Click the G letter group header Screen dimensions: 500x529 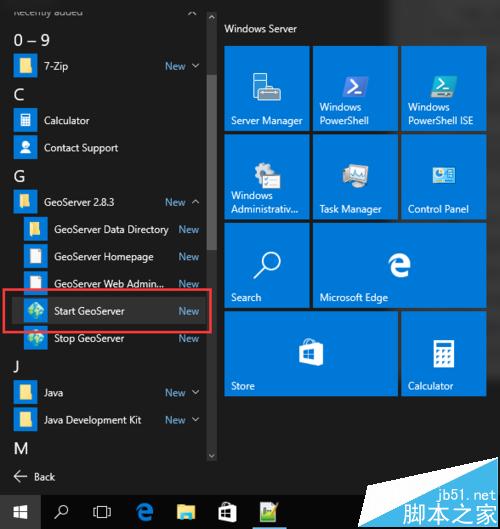(x=19, y=176)
